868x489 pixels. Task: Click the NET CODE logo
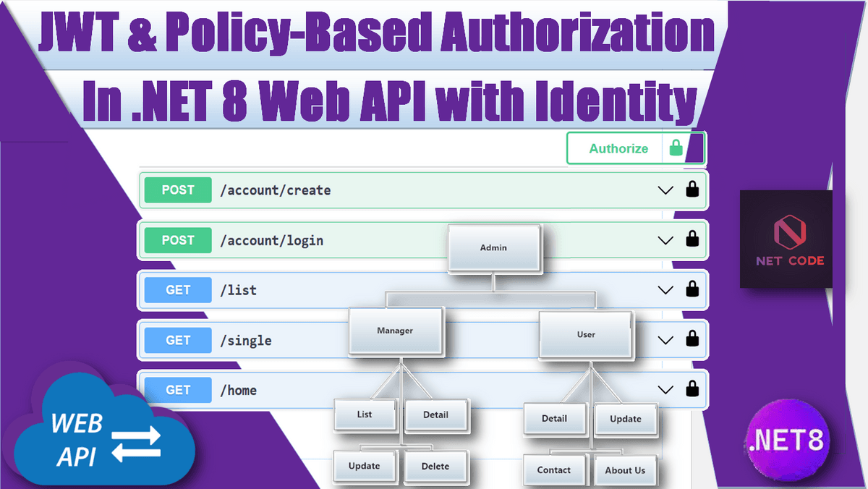pos(786,239)
